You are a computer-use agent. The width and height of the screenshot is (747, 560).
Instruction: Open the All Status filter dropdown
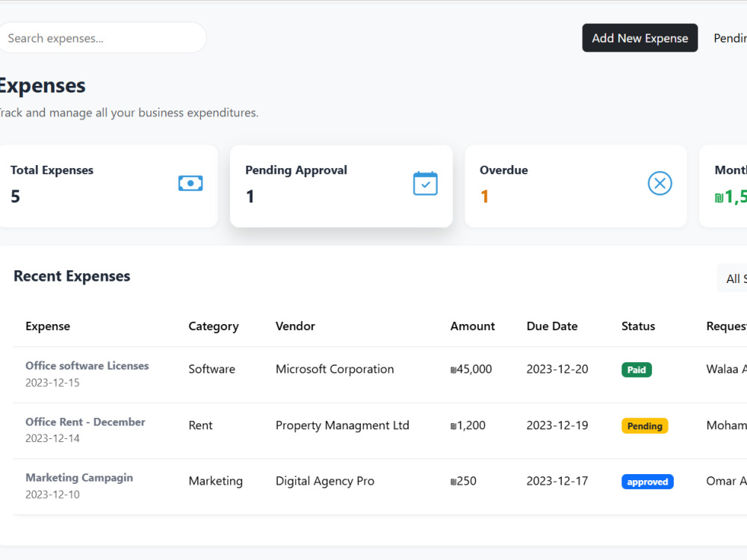[x=732, y=279]
